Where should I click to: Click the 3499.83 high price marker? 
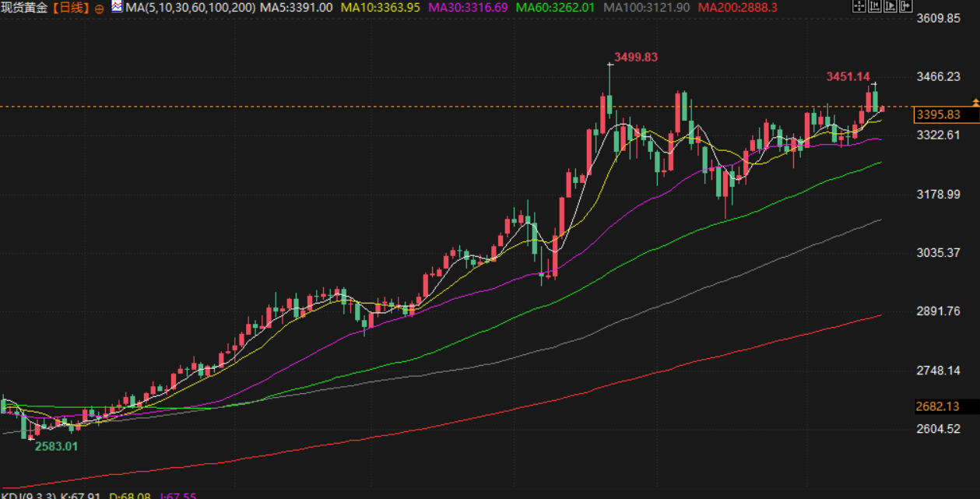pos(636,57)
